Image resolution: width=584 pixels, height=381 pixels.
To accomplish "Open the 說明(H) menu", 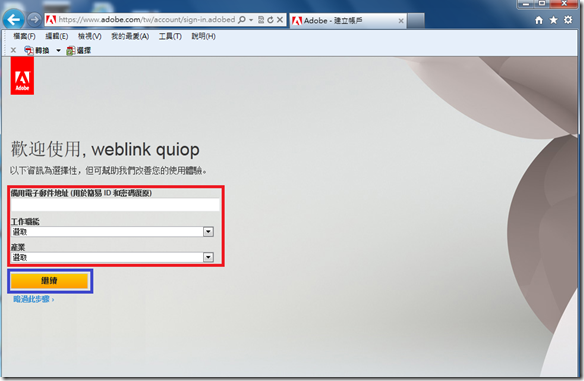I will pos(203,36).
